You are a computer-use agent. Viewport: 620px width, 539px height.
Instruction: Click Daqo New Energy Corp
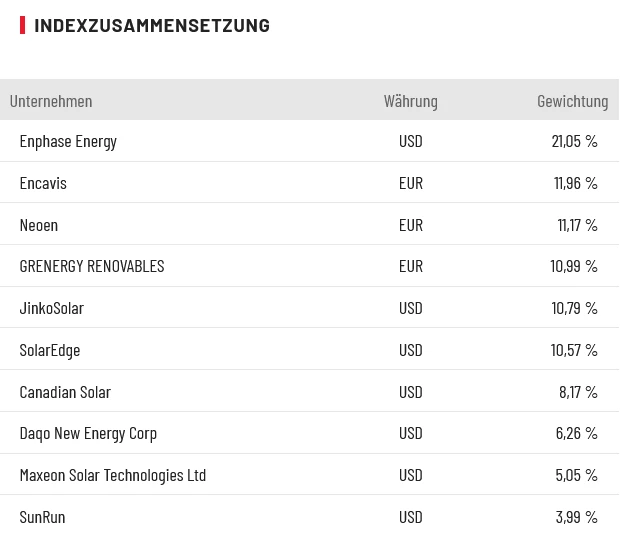pos(88,433)
